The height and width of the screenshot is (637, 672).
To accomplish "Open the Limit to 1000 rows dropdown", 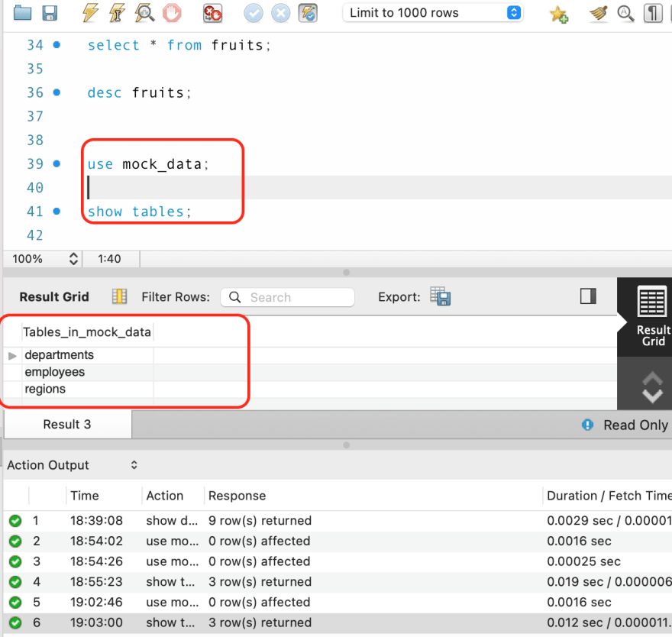I will [432, 13].
